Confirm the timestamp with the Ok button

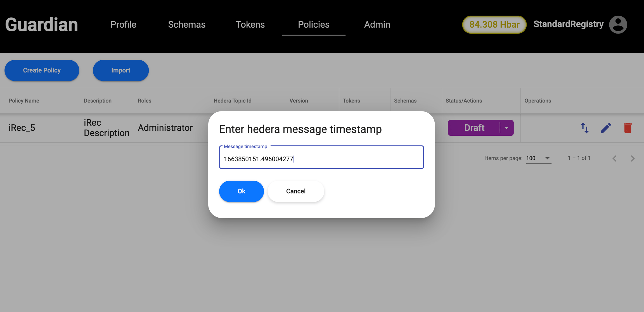tap(241, 191)
